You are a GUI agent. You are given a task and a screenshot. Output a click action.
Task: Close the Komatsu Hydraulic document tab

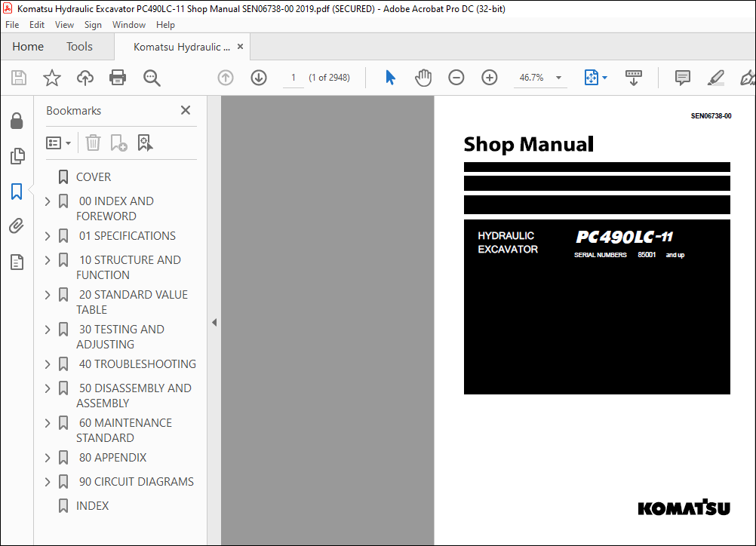pyautogui.click(x=240, y=46)
